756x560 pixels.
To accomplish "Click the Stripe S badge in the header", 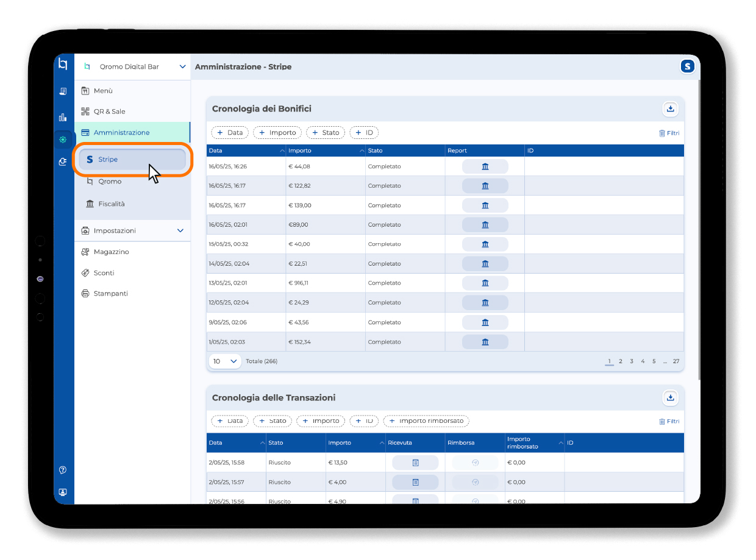I will pyautogui.click(x=688, y=66).
